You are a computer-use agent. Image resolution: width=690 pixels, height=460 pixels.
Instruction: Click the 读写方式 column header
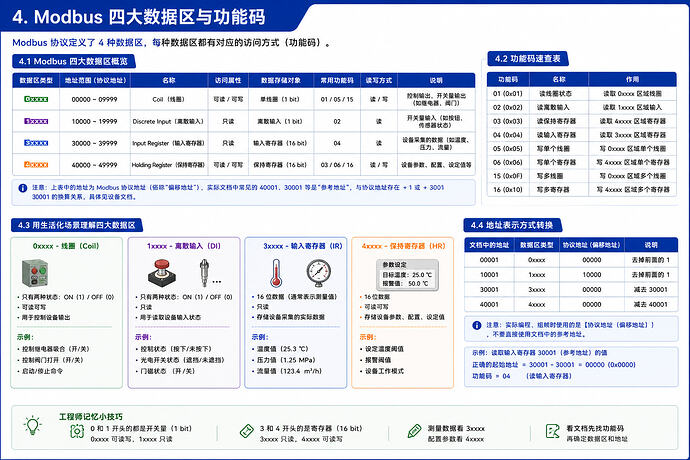pos(378,80)
